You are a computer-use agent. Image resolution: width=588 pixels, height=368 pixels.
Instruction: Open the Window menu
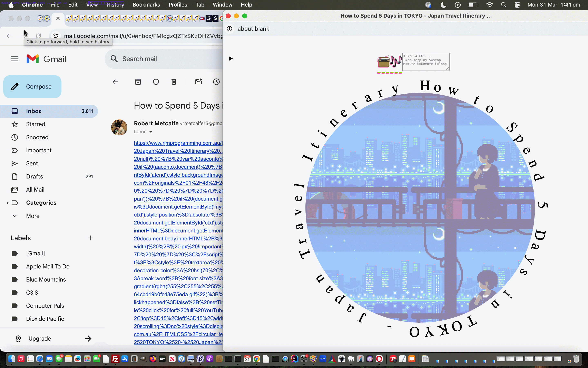coord(222,5)
